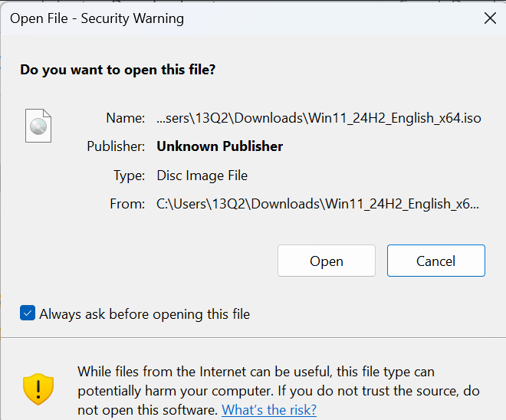506x420 pixels.
Task: Click the 'Type:' field label
Action: (x=129, y=176)
